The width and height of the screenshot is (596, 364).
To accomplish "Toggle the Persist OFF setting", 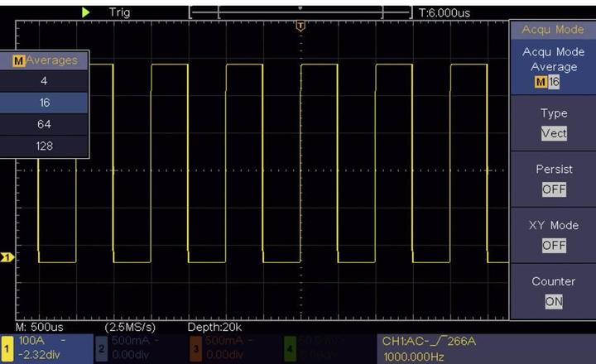I will tap(553, 180).
